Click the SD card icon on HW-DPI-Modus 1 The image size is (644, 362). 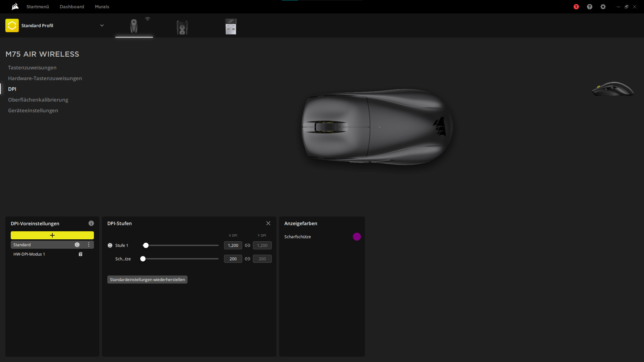[80, 254]
